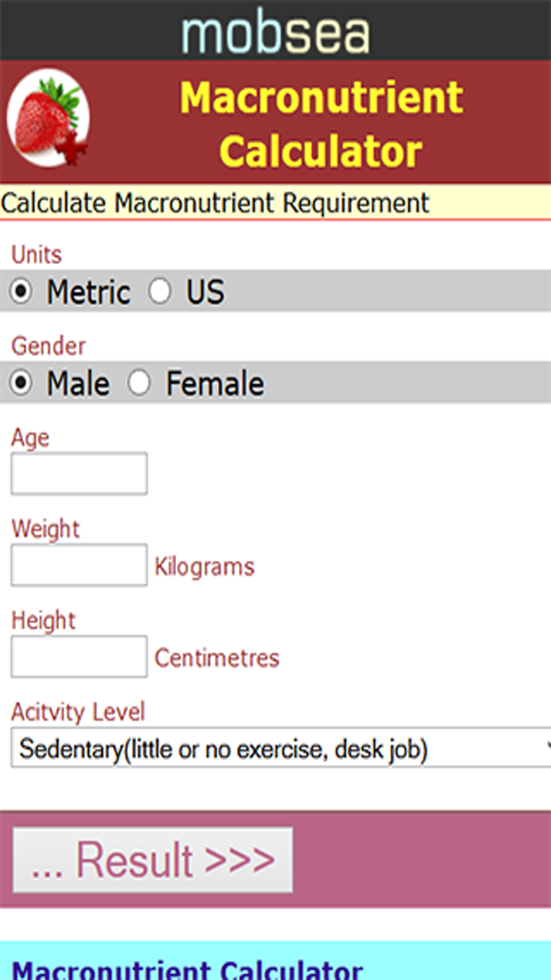The width and height of the screenshot is (551, 980).
Task: Click inside the Height input field
Action: [78, 656]
